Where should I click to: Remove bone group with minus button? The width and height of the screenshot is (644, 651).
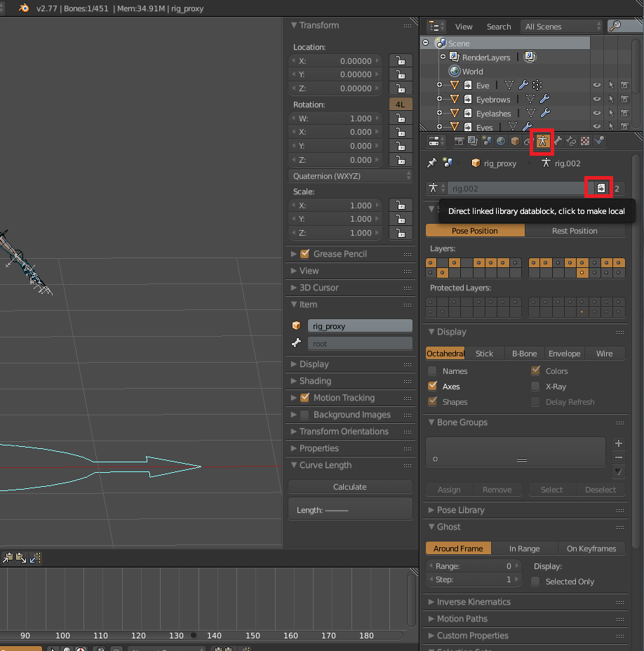[618, 457]
